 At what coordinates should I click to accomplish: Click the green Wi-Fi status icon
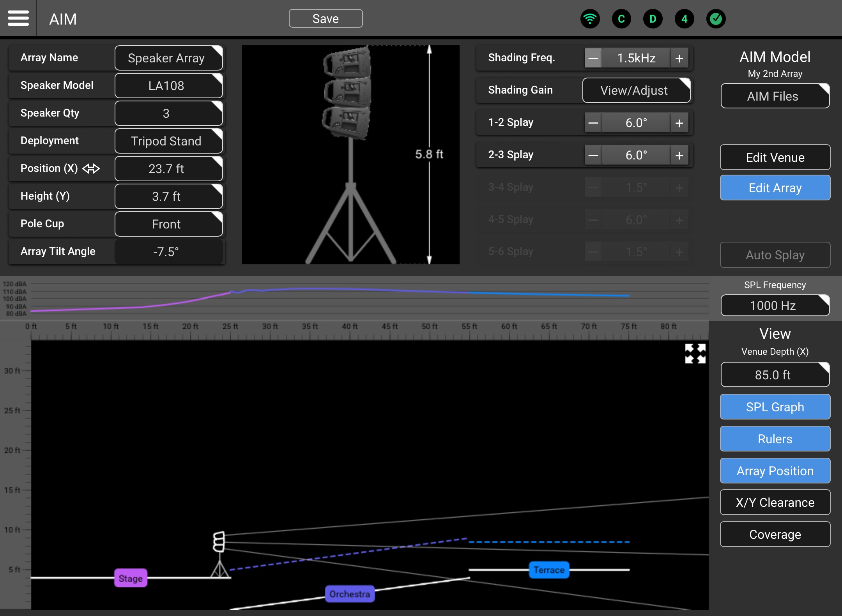590,19
